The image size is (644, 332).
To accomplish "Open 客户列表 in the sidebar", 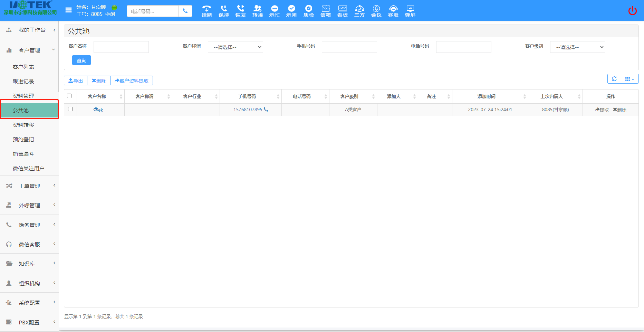I will [23, 67].
